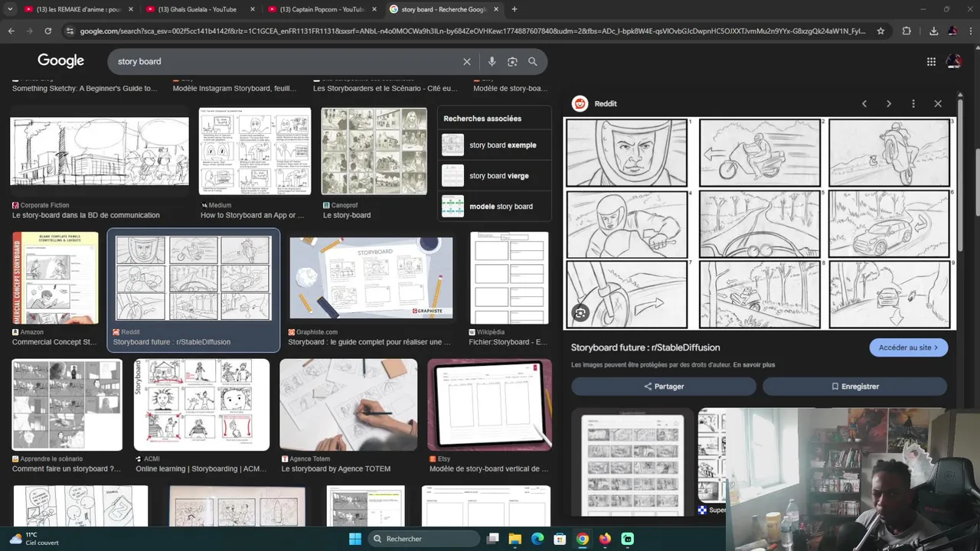Open the Canoprof 'Le story-board' thumbnail
The width and height of the screenshot is (980, 551).
click(x=374, y=151)
